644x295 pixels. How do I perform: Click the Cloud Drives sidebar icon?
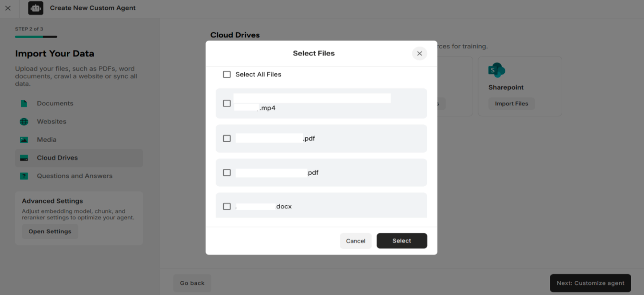[24, 158]
